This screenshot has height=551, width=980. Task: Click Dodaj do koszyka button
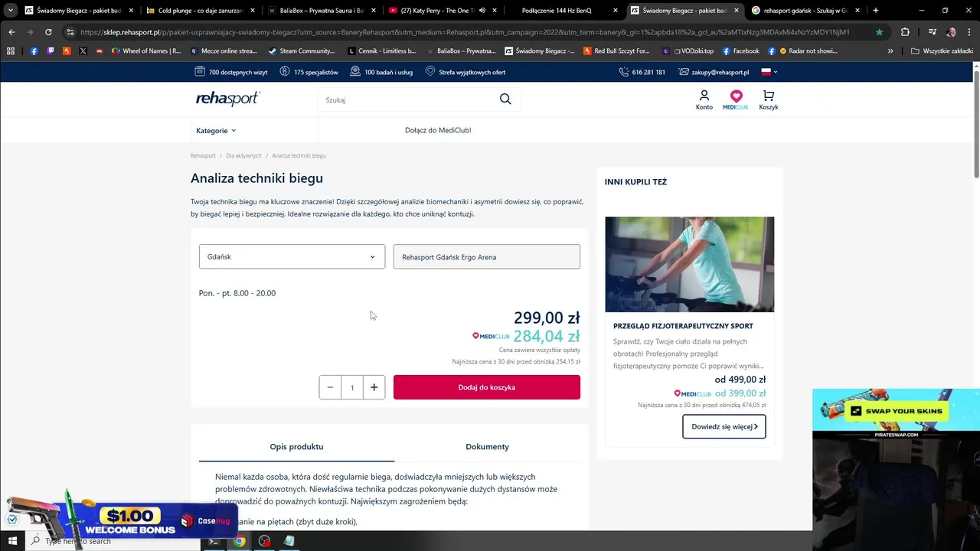click(x=487, y=387)
